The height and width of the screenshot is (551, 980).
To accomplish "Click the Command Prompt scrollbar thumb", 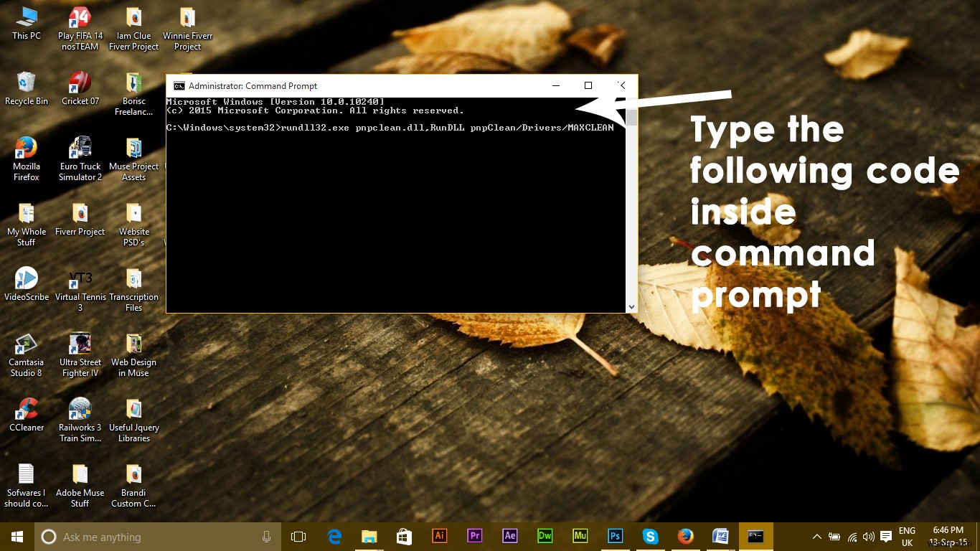I will point(631,117).
